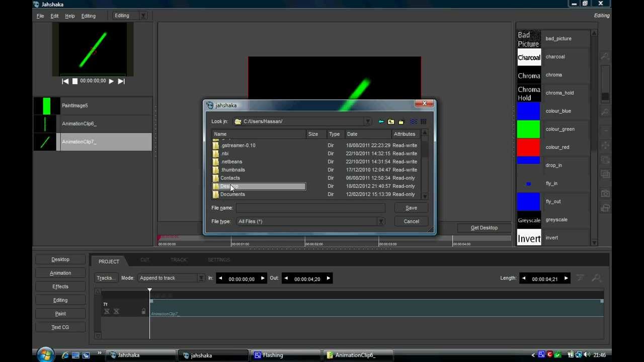Open the Edit menu
Screen dimensions: 644x362
click(x=54, y=16)
